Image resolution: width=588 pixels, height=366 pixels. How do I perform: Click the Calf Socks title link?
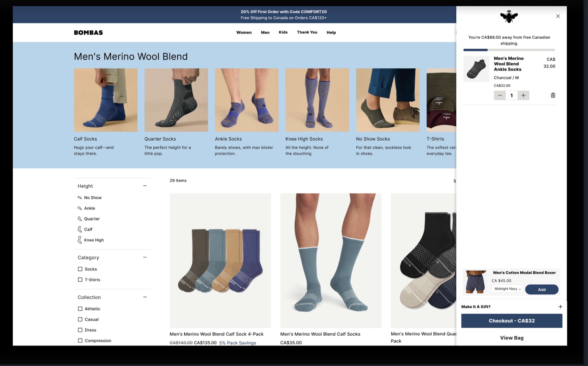[x=85, y=139]
